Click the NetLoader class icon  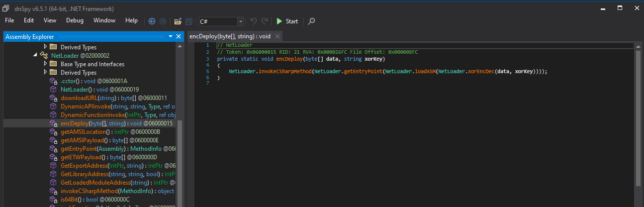pos(43,56)
